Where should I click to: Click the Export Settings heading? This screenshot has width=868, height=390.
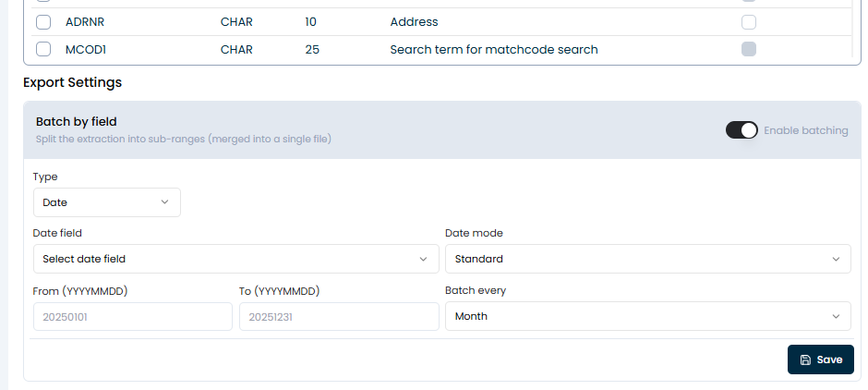pos(73,82)
